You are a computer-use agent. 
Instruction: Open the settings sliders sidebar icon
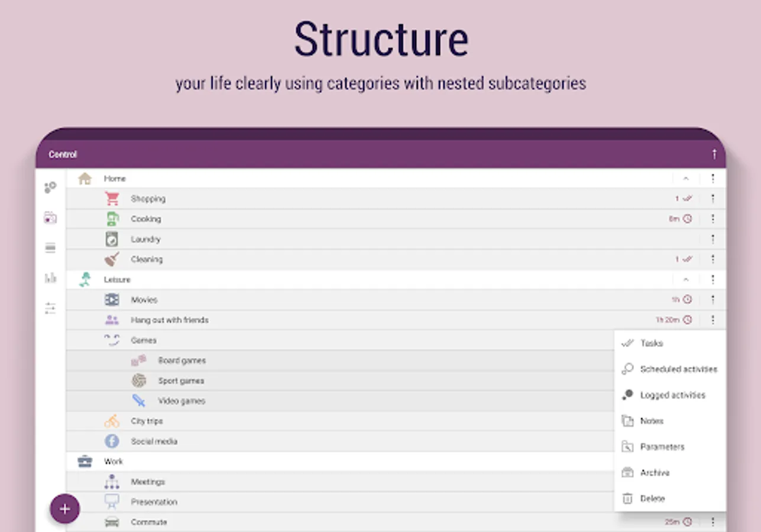click(50, 308)
